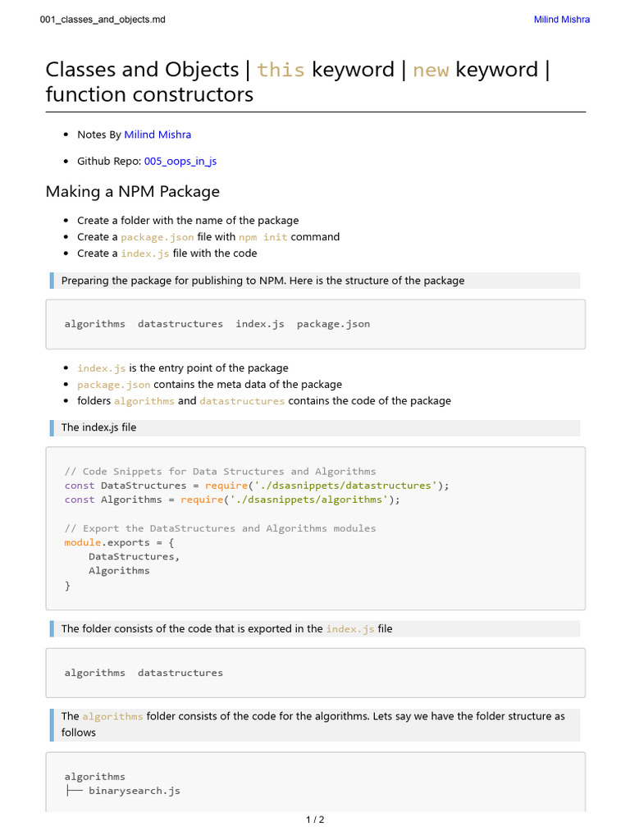The image size is (630, 840).
Task: Click the Milind Mishra link in page header
Action: tap(561, 20)
